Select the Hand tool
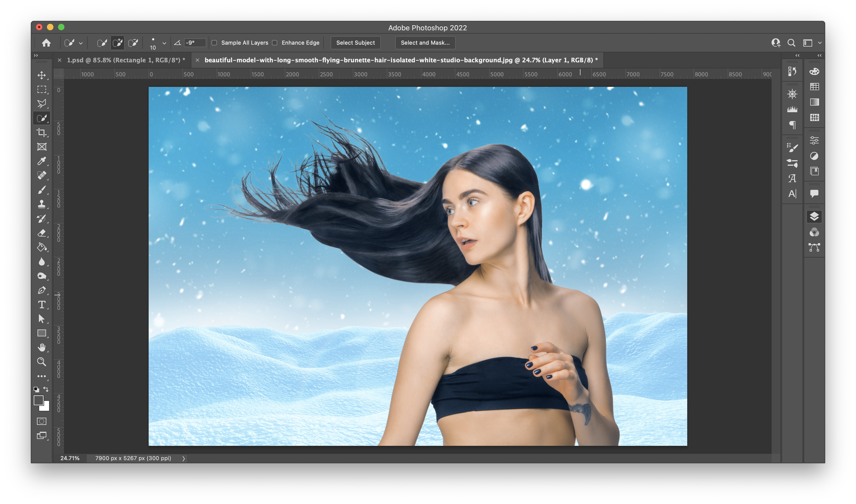Image resolution: width=856 pixels, height=504 pixels. click(42, 347)
